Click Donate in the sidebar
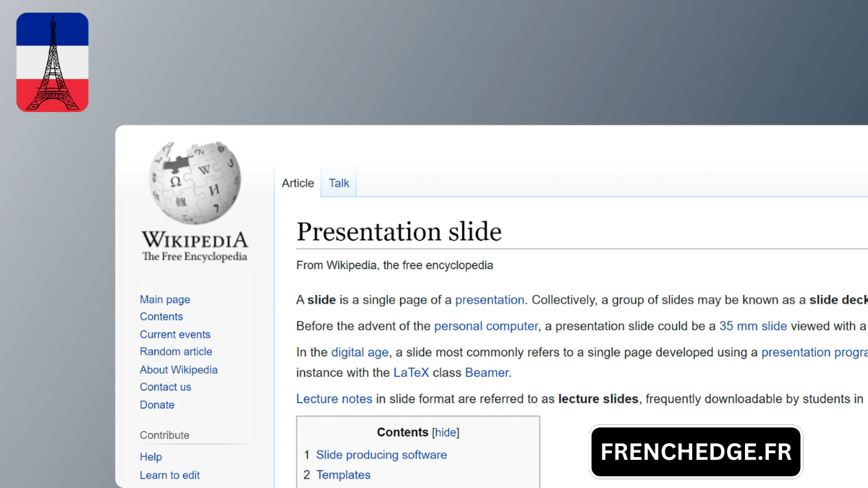The height and width of the screenshot is (488, 868). tap(157, 405)
